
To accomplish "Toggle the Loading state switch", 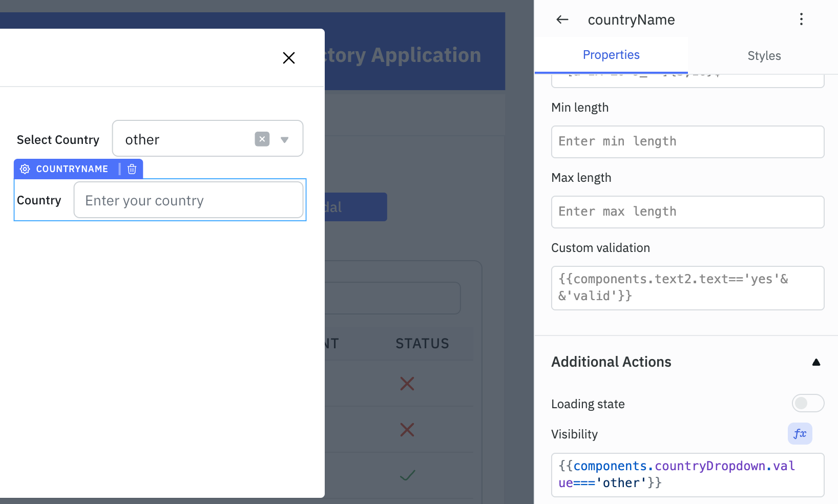I will pyautogui.click(x=807, y=404).
